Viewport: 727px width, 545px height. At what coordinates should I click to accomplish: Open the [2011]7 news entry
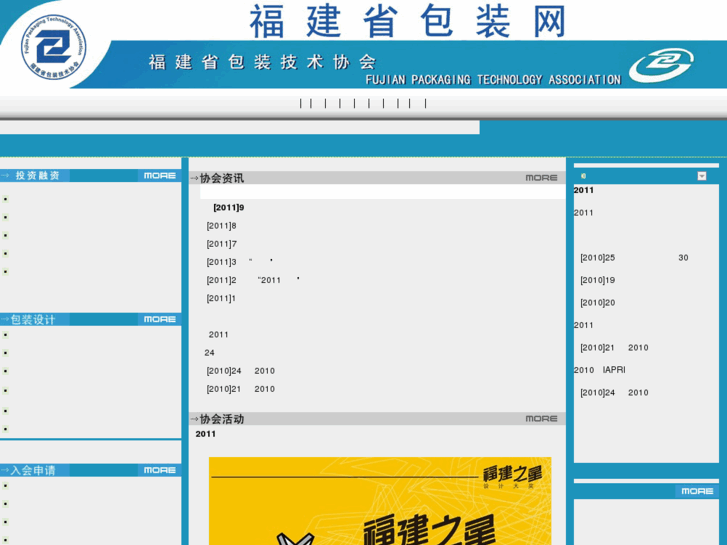click(221, 244)
